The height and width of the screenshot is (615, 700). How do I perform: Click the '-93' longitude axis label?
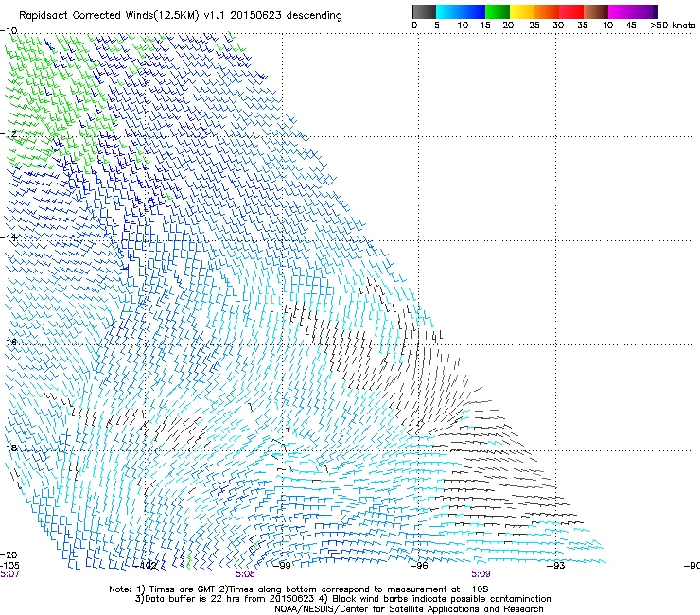(556, 566)
